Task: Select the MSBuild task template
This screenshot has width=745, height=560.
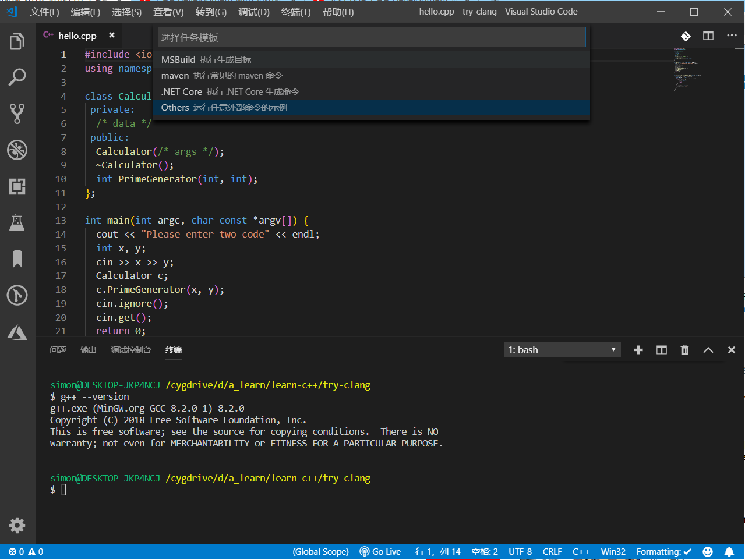Action: pos(372,59)
